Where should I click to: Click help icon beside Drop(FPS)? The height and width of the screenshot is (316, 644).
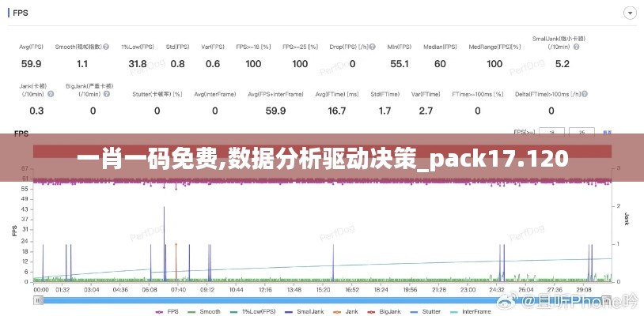coord(373,47)
